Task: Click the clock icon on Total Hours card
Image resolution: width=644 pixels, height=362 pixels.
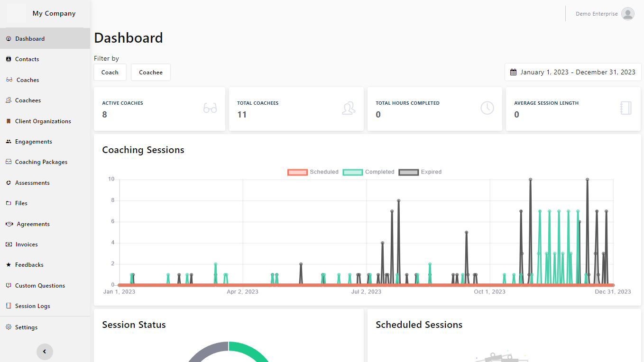Action: point(487,108)
